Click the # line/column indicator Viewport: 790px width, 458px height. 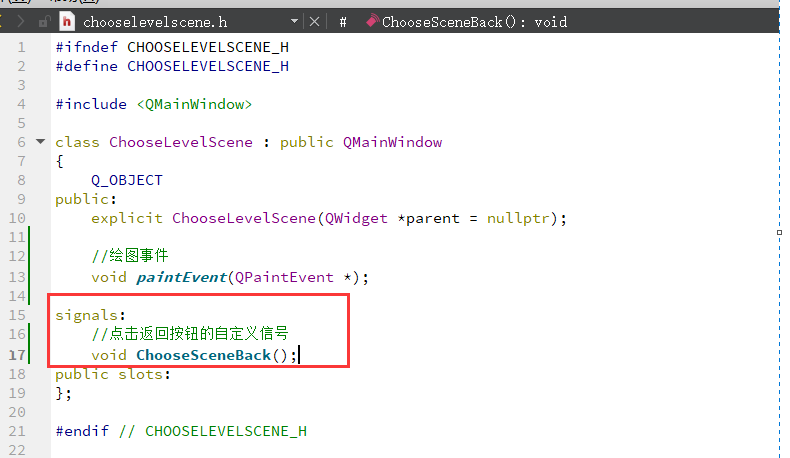tap(343, 22)
